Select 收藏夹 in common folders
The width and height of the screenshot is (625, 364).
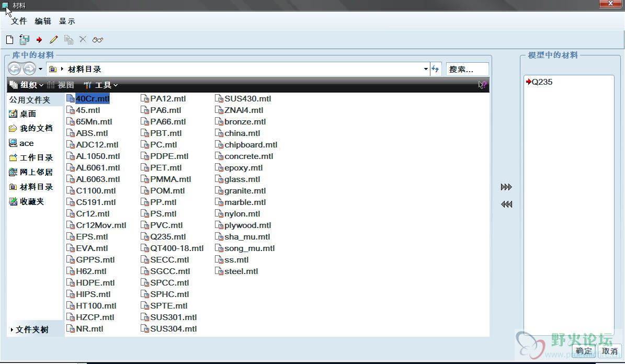click(26, 202)
